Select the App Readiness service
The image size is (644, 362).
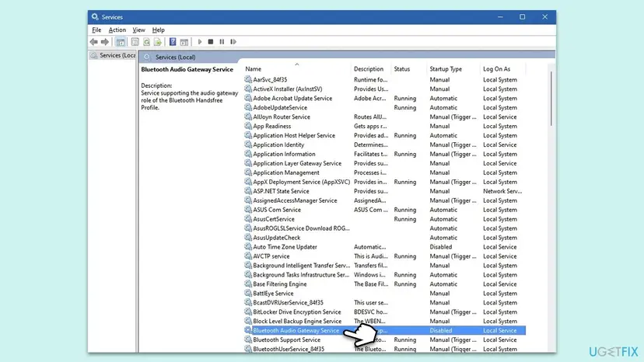tap(384, 127)
